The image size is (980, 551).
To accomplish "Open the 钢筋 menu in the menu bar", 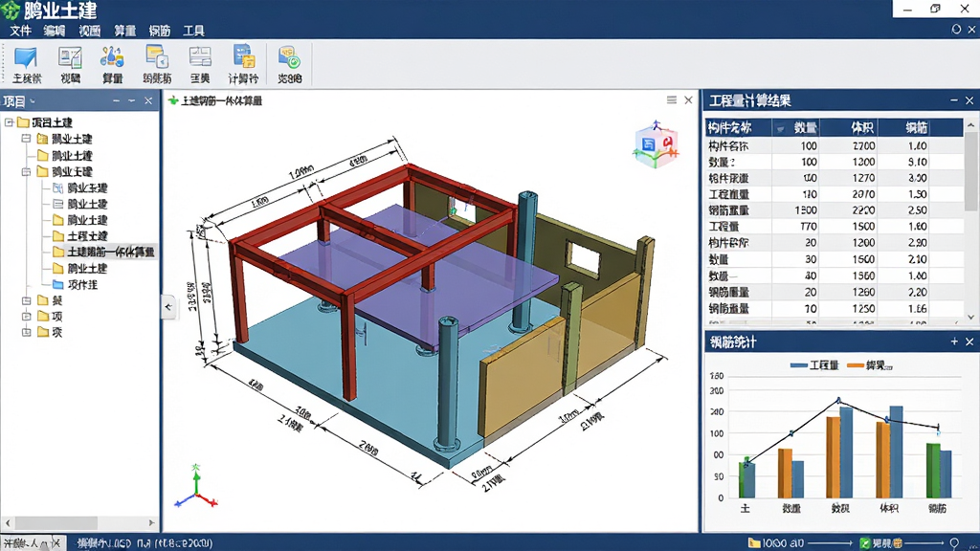I will tap(160, 31).
